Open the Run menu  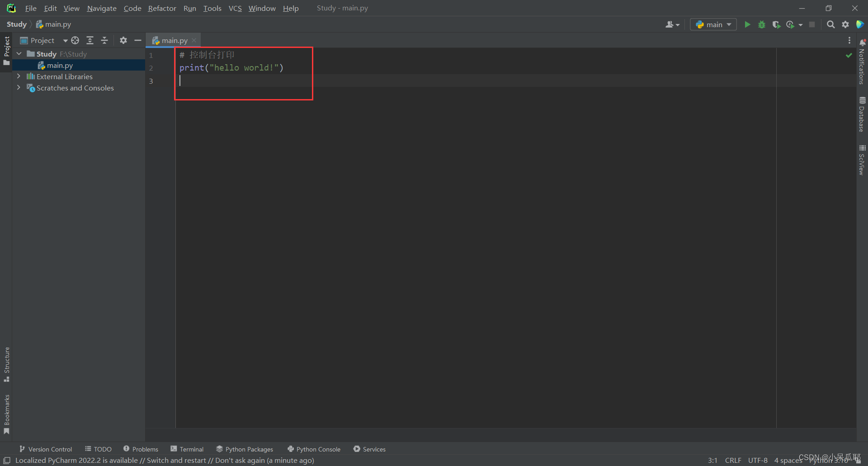(x=190, y=8)
